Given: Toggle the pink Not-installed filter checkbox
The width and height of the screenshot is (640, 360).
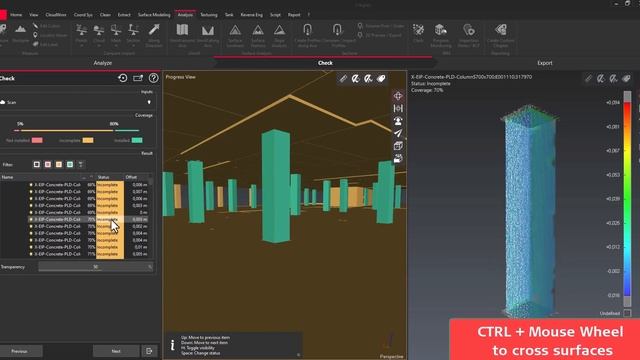Looking at the screenshot, I should pos(48,164).
